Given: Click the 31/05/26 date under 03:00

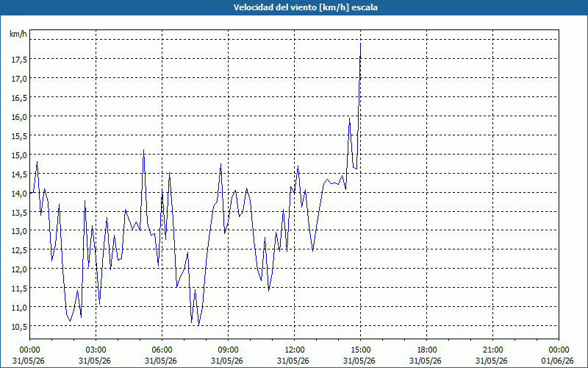Looking at the screenshot, I should click(95, 361).
